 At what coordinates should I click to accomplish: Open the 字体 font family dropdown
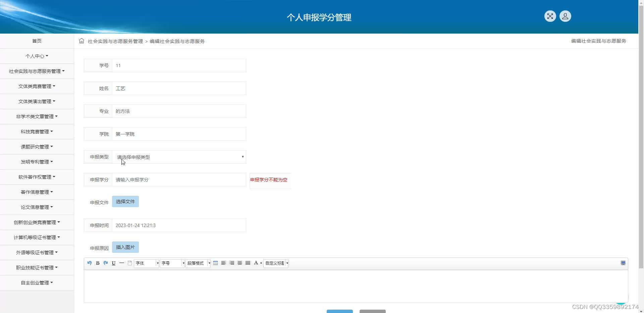146,263
